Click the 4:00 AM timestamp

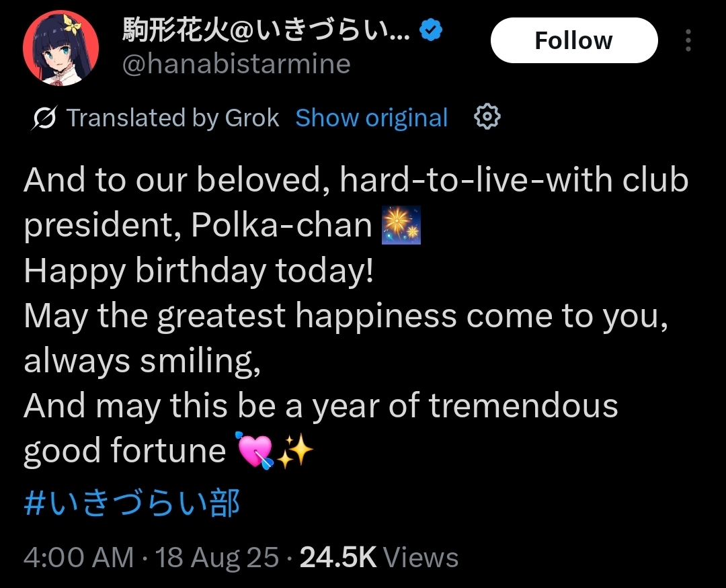click(78, 558)
